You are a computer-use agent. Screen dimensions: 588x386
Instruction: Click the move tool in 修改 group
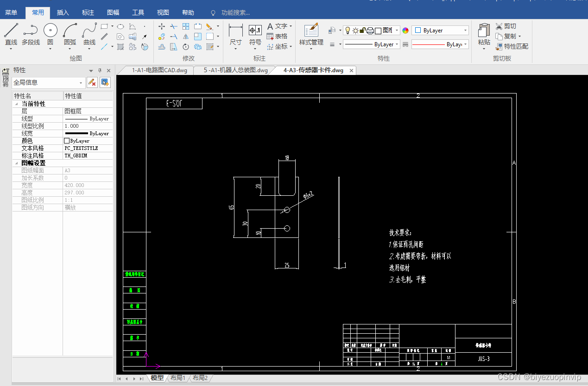[x=162, y=26]
